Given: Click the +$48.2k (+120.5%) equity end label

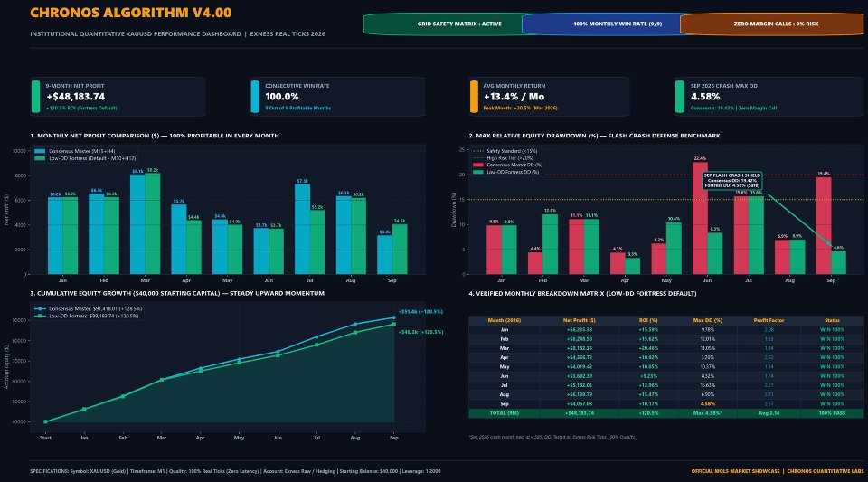Looking at the screenshot, I should [x=420, y=332].
